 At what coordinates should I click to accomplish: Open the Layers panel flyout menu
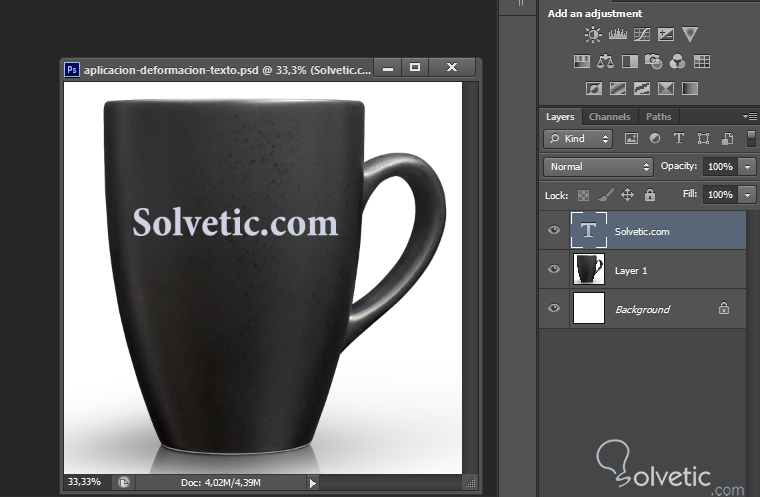[749, 116]
